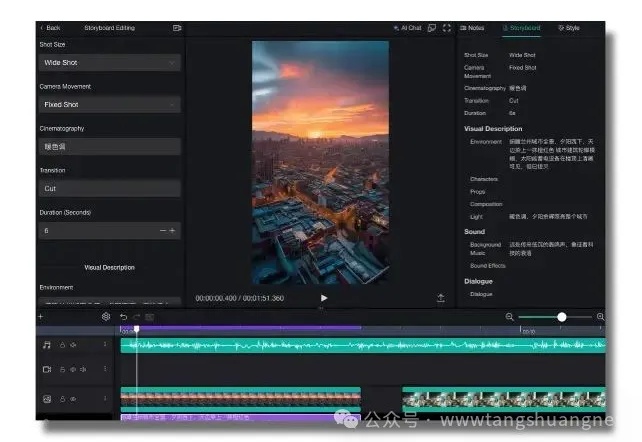Open image track more options menu
The height and width of the screenshot is (442, 642).
pos(105,398)
